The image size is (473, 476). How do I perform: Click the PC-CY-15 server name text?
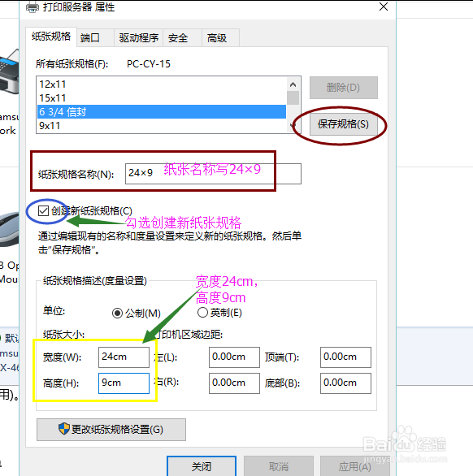click(149, 63)
